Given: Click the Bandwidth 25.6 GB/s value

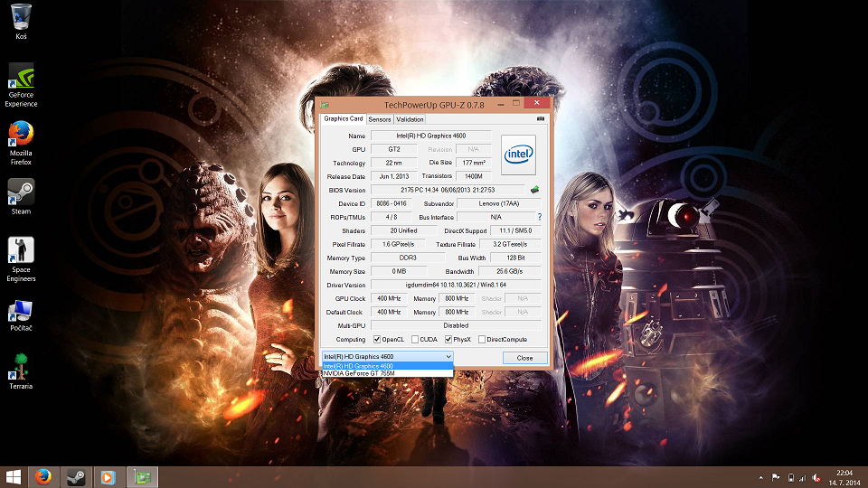Looking at the screenshot, I should point(509,271).
